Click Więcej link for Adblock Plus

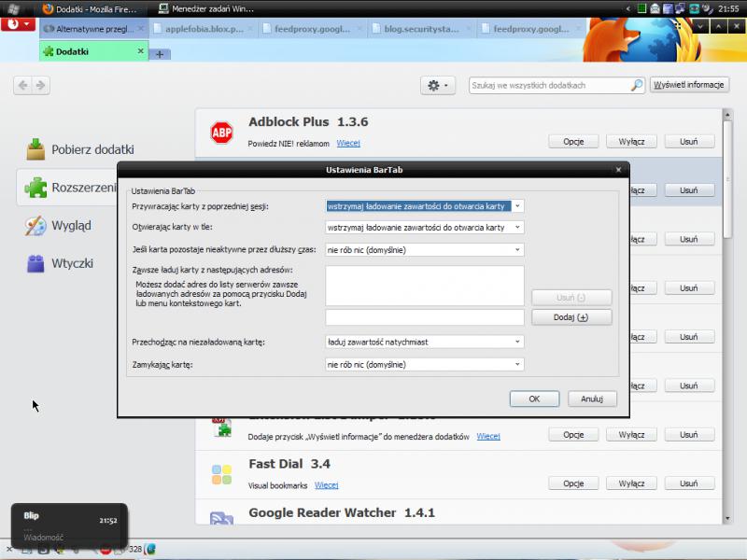[x=348, y=144]
